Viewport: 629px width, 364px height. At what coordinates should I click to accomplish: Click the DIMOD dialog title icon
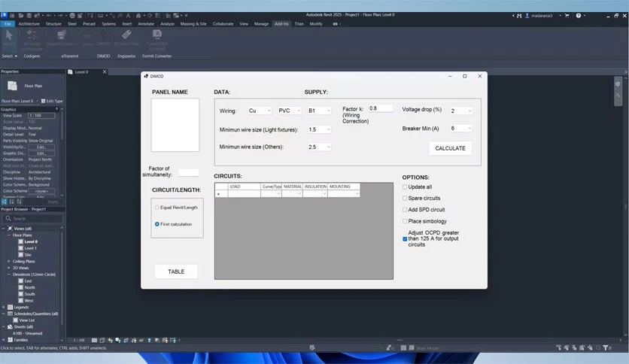146,76
